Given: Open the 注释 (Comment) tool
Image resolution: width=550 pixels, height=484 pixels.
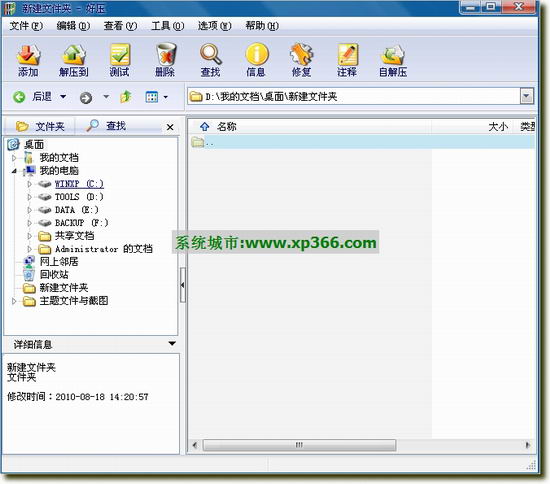Looking at the screenshot, I should point(347,60).
